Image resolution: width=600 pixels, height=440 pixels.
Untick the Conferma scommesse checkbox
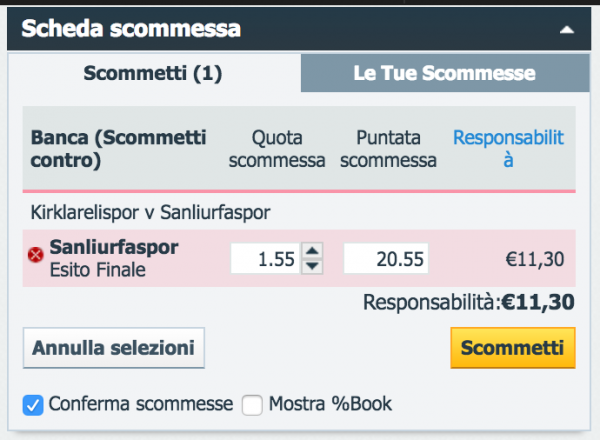(33, 405)
